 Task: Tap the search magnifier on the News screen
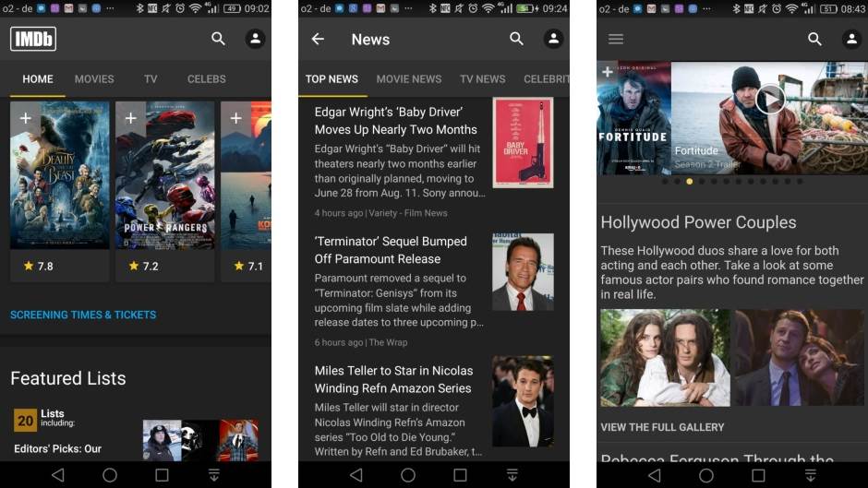[x=516, y=39]
